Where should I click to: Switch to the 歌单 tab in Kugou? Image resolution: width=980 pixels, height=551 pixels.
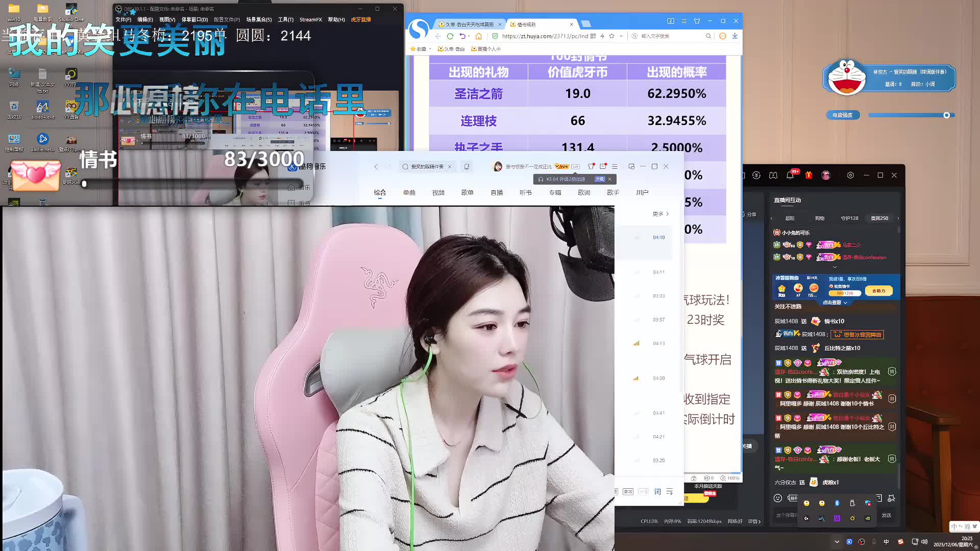(x=467, y=193)
